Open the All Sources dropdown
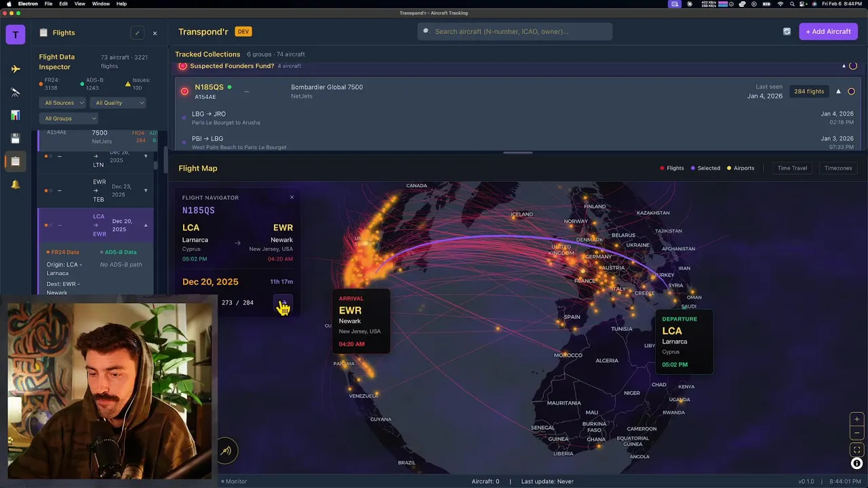The width and height of the screenshot is (868, 488). pos(63,103)
